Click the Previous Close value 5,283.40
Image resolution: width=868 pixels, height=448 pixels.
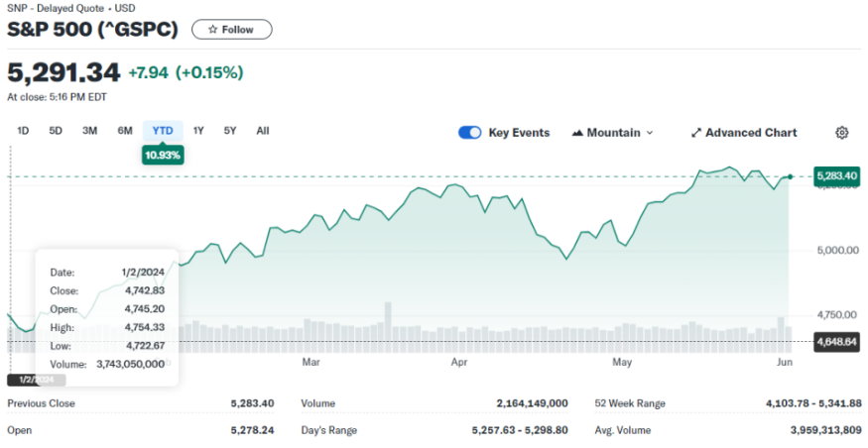(252, 403)
